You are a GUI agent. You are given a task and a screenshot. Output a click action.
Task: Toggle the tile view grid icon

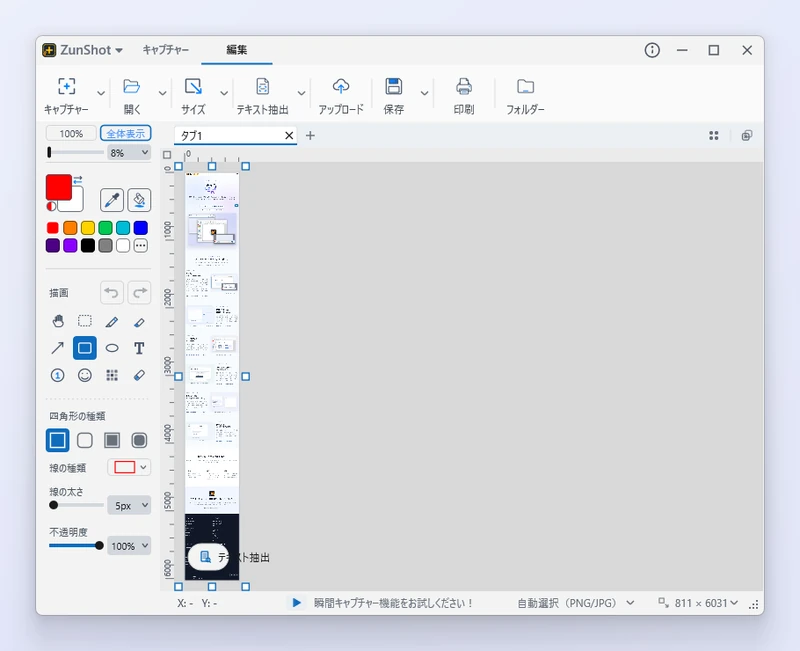714,135
